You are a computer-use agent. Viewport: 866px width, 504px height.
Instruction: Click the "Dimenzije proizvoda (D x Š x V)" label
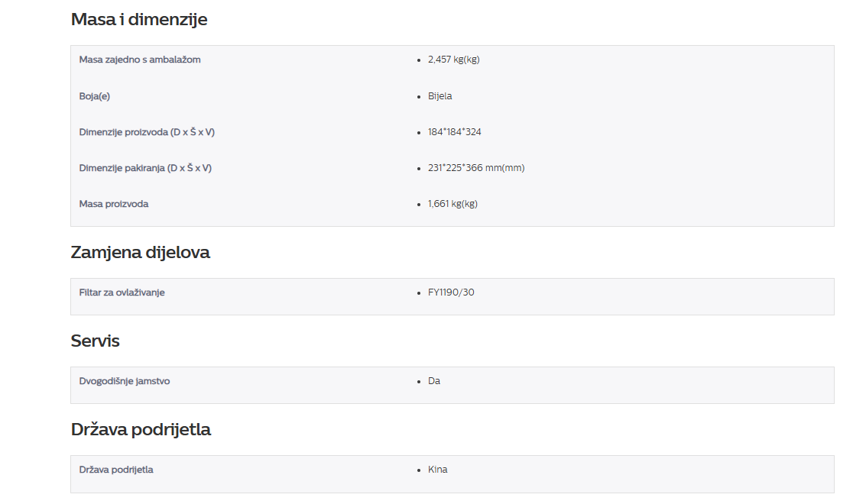(147, 132)
